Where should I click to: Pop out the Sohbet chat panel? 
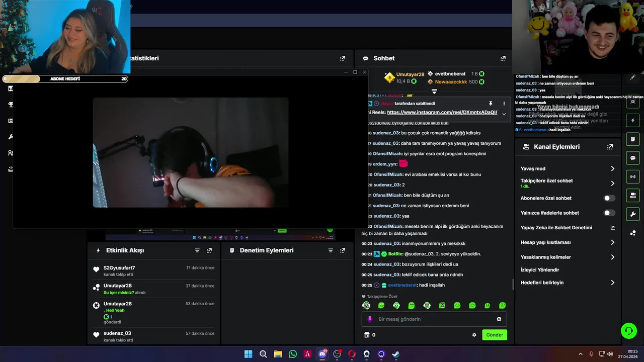pos(503,58)
